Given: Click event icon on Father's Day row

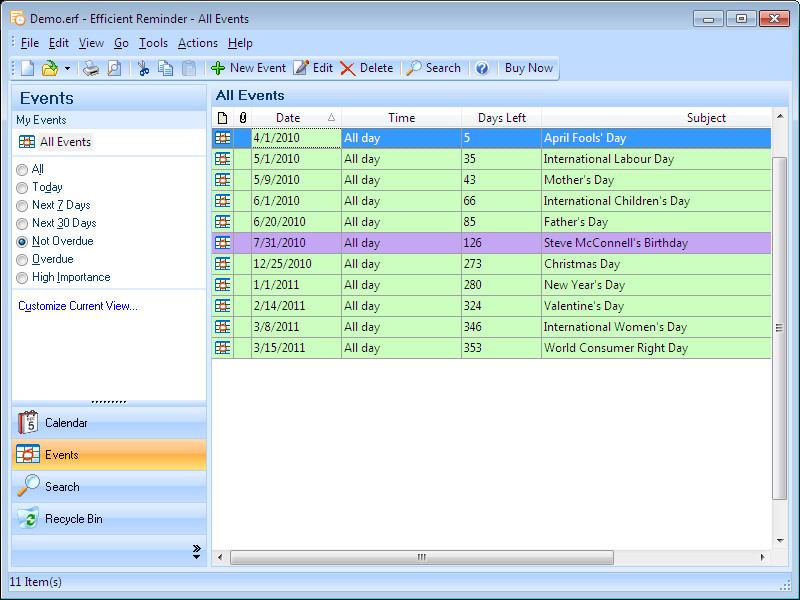Looking at the screenshot, I should 222,221.
